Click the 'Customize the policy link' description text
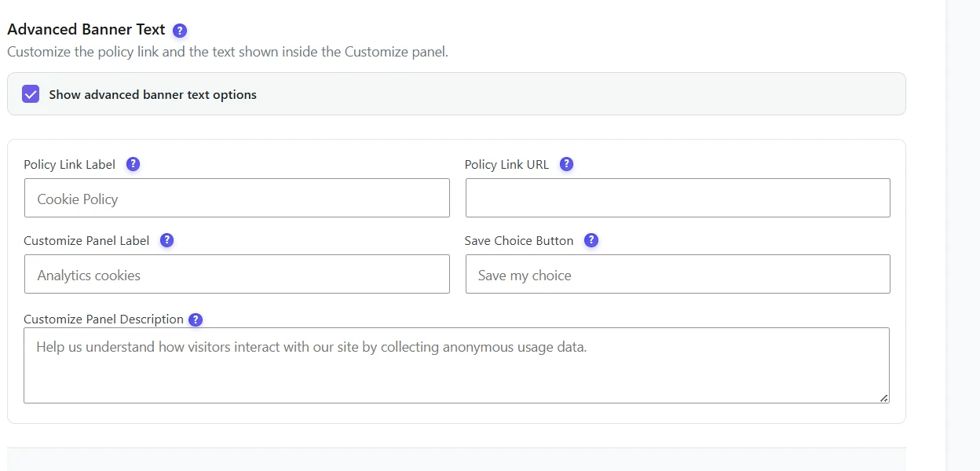 coord(228,53)
